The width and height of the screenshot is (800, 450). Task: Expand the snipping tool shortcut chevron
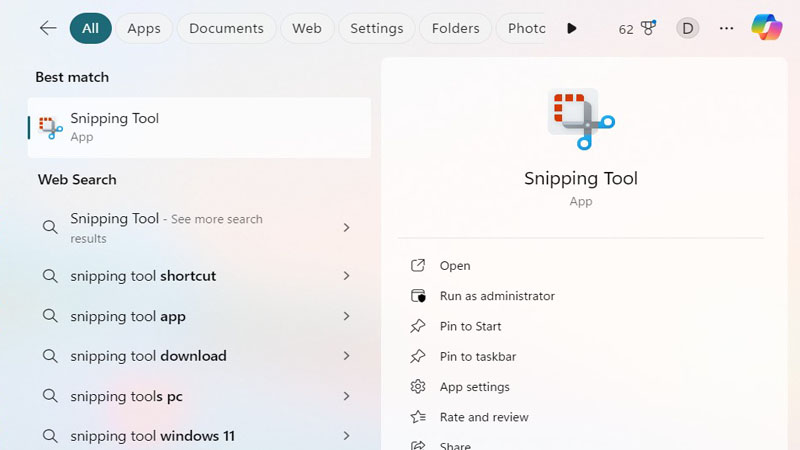tap(346, 276)
